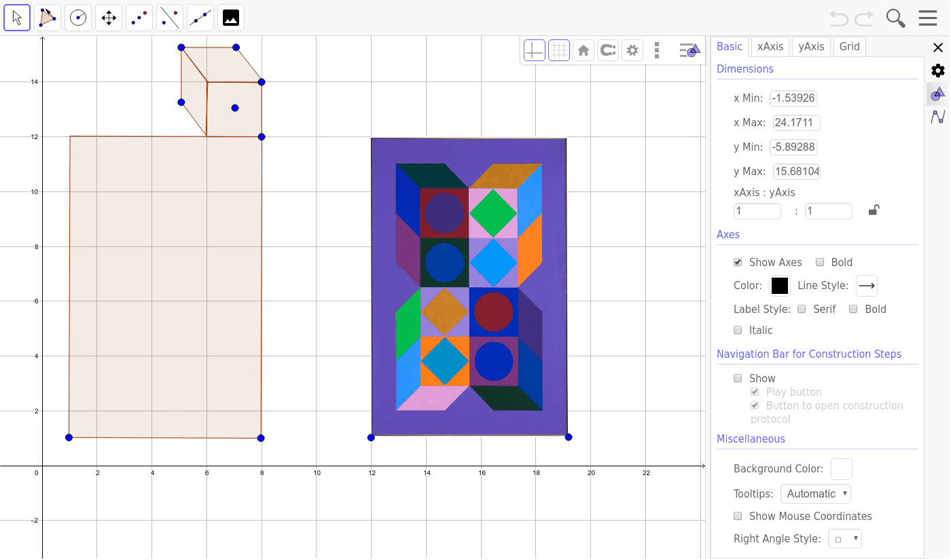951x560 pixels.
Task: Click the blue point inside the cube face
Action: tap(235, 108)
